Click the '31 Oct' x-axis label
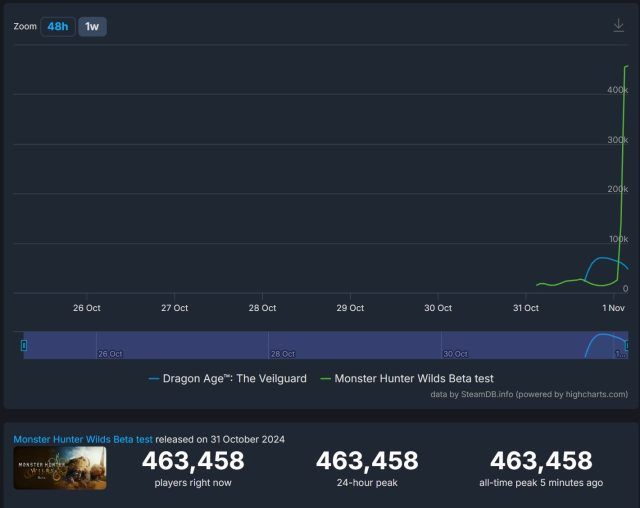Viewport: 640px width, 508px height. 526,308
